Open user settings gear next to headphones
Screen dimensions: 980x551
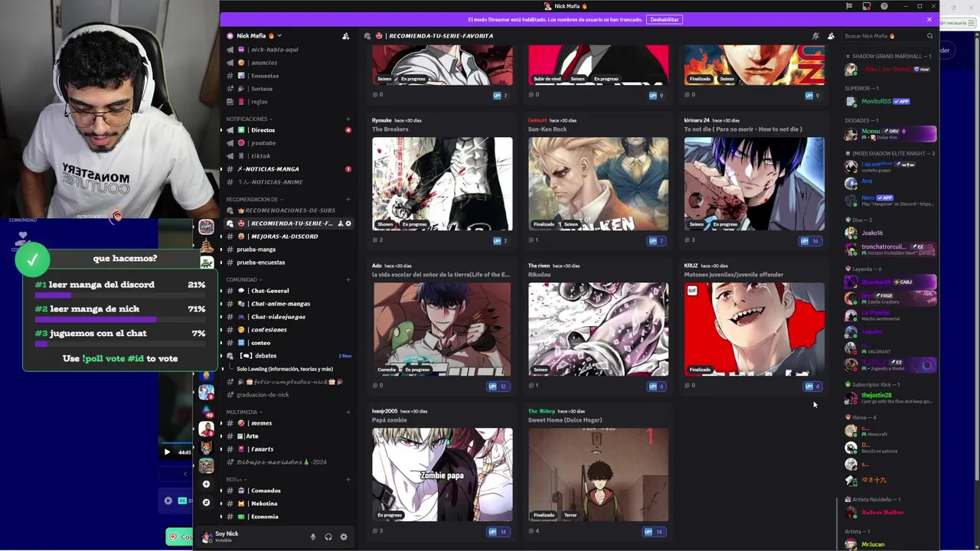343,537
